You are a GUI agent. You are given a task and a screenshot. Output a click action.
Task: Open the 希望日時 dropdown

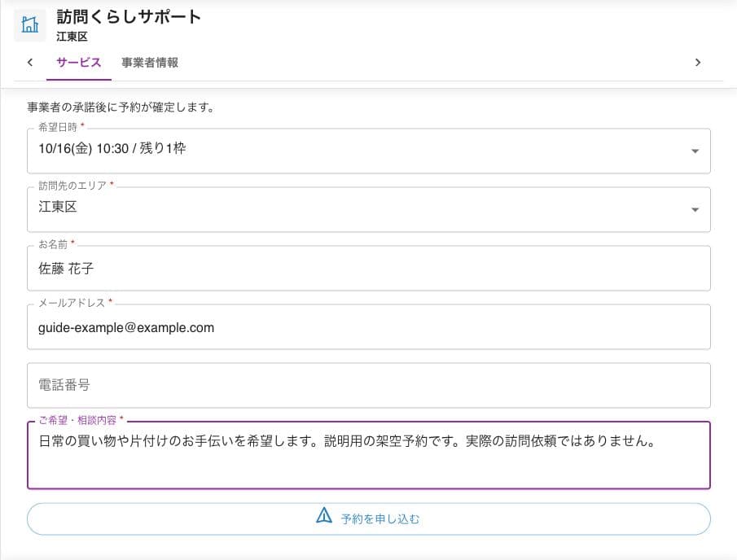click(x=368, y=151)
